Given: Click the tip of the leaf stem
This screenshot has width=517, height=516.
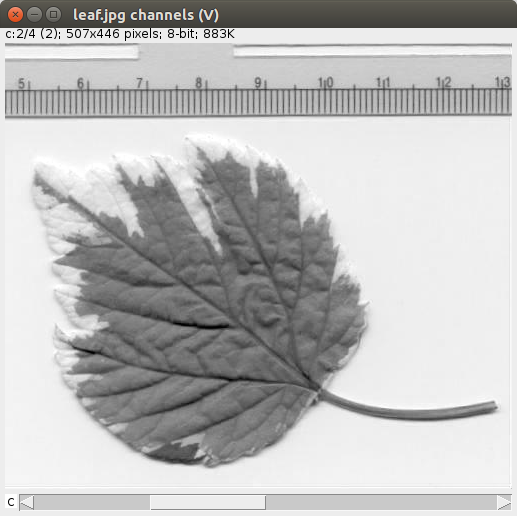Looking at the screenshot, I should (x=493, y=406).
